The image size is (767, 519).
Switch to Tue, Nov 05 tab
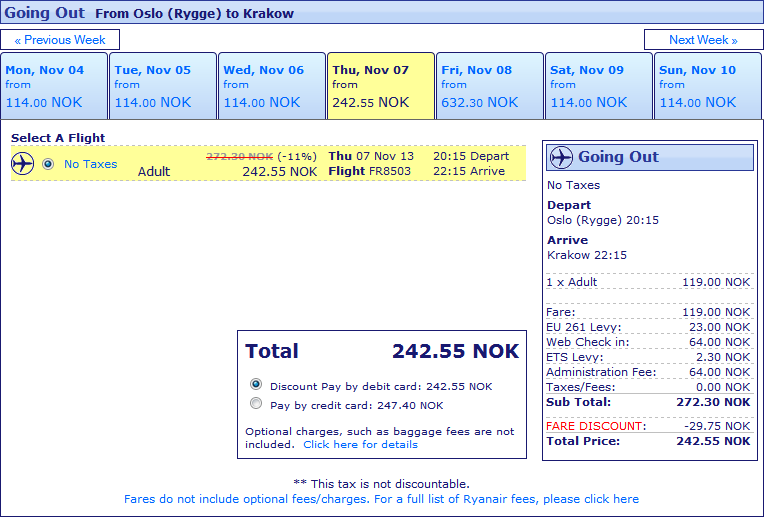point(163,86)
